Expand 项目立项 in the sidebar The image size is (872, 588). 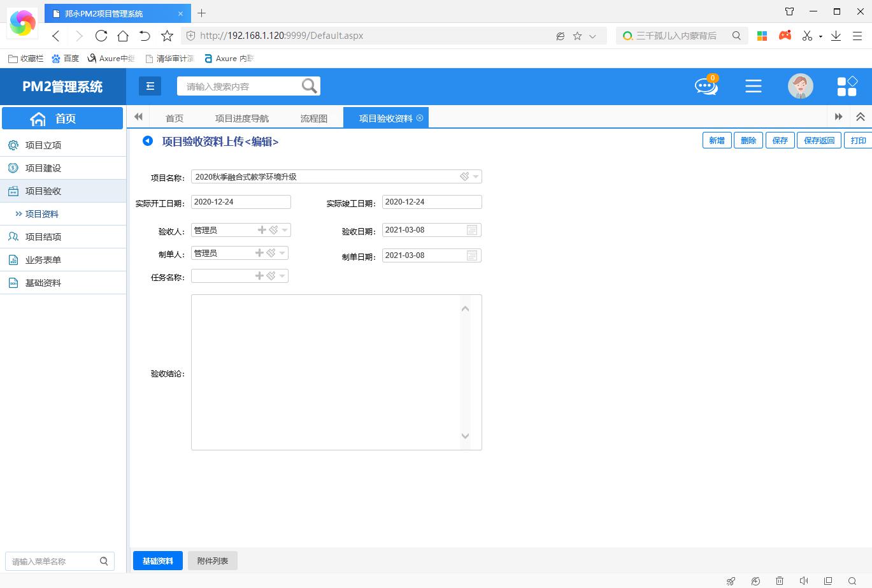pos(43,145)
